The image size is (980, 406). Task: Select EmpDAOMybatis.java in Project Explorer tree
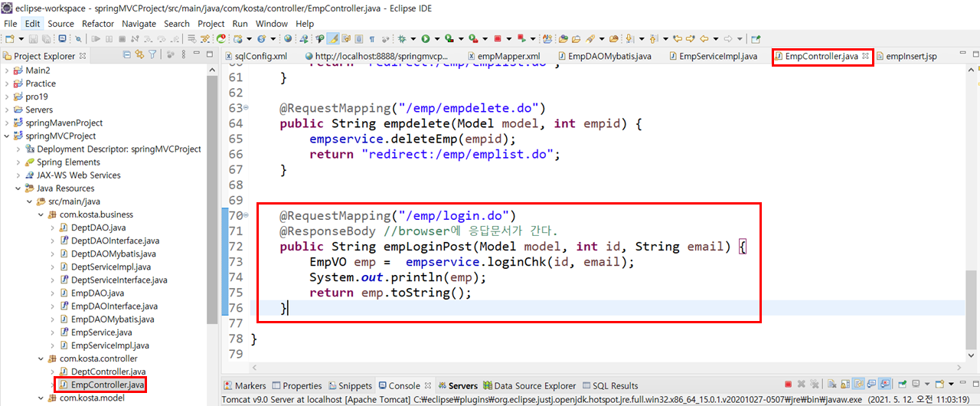[113, 319]
